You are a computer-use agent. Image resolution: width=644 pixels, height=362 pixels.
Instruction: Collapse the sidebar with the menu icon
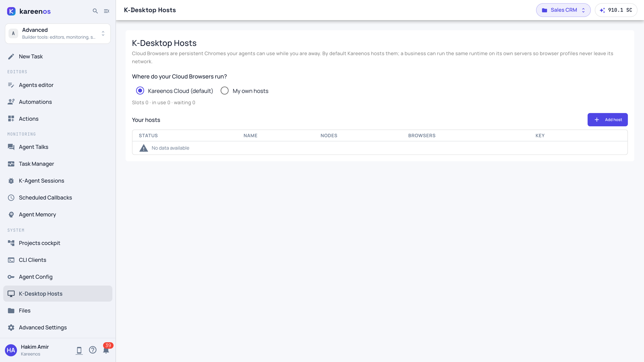coord(107,11)
